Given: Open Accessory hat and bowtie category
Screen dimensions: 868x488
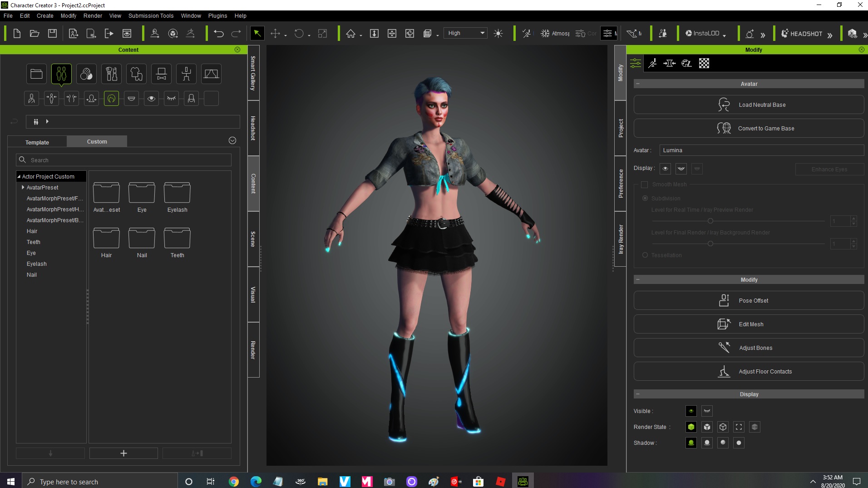Looking at the screenshot, I should coord(161,74).
